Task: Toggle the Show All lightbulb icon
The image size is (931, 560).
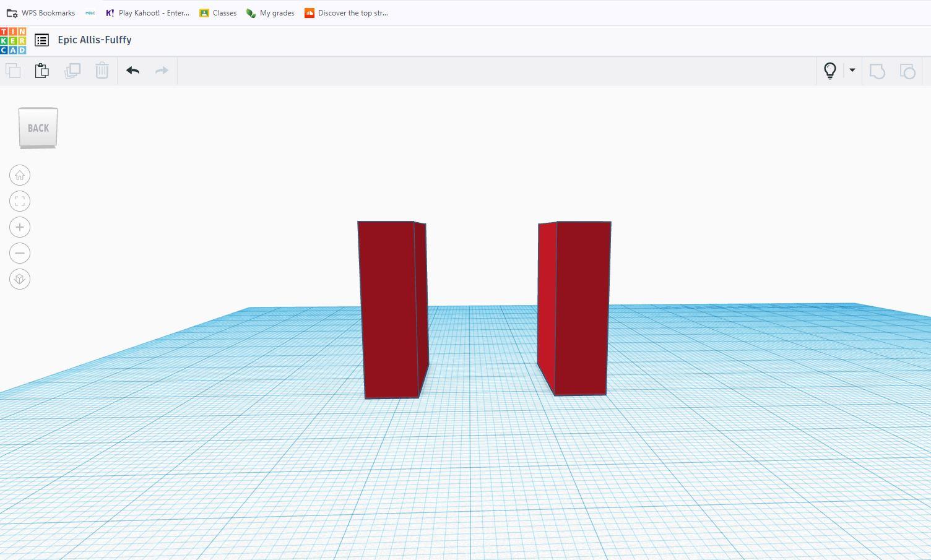Action: point(830,71)
